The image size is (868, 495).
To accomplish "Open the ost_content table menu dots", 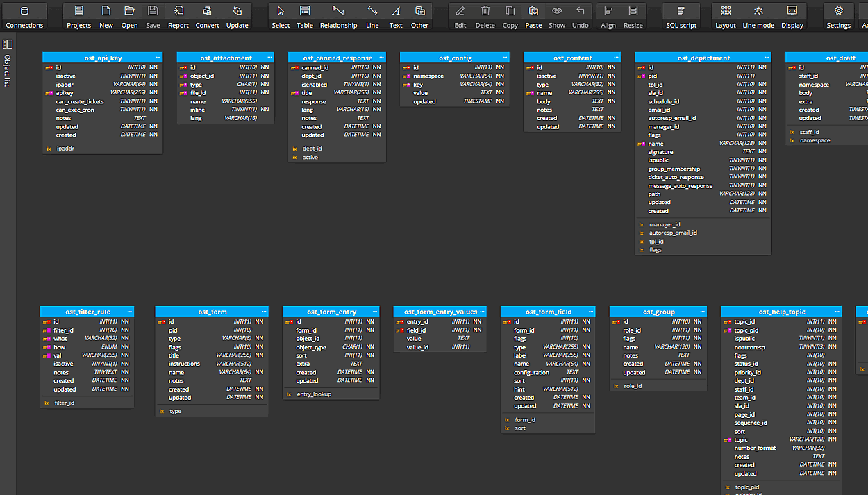I will (616, 58).
